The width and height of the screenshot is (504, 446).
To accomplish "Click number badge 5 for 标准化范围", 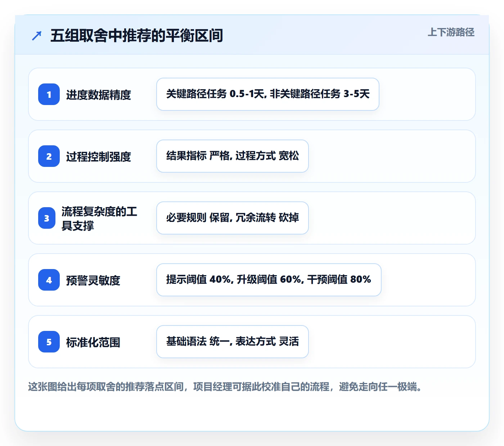I will coord(49,342).
